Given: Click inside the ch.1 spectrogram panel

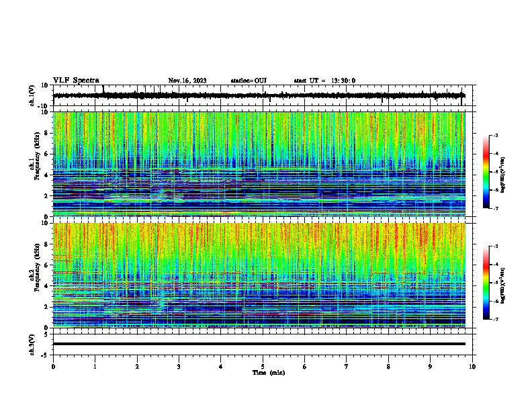Looking at the screenshot, I should click(x=259, y=164).
